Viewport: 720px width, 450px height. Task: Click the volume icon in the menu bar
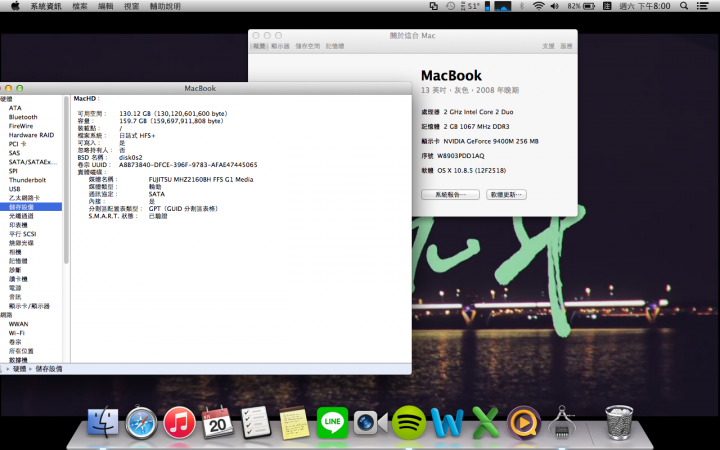coord(555,6)
